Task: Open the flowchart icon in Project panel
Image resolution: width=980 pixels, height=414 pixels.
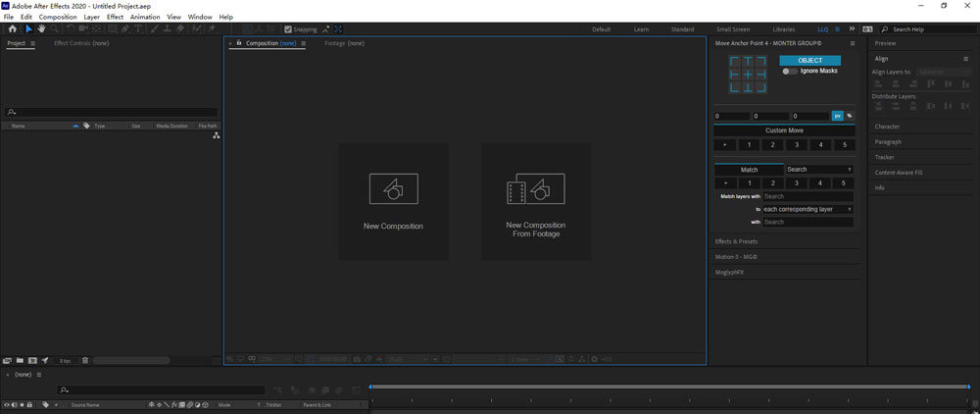Action: coord(216,136)
